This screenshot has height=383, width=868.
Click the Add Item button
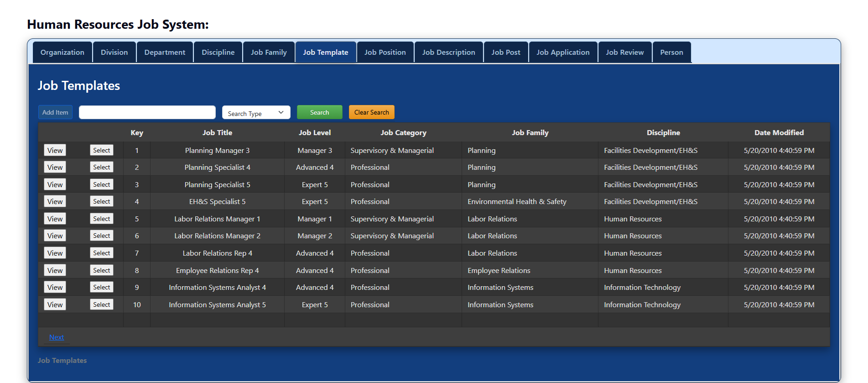55,112
